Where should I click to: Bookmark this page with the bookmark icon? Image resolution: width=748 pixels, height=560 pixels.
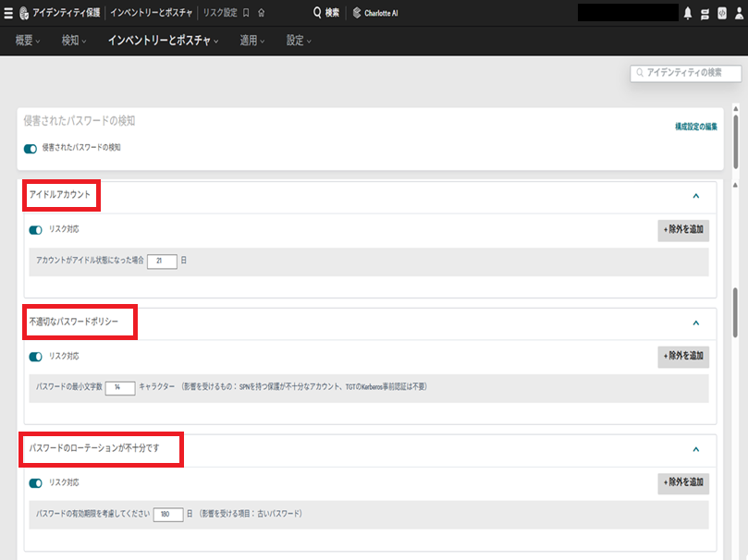coord(246,13)
